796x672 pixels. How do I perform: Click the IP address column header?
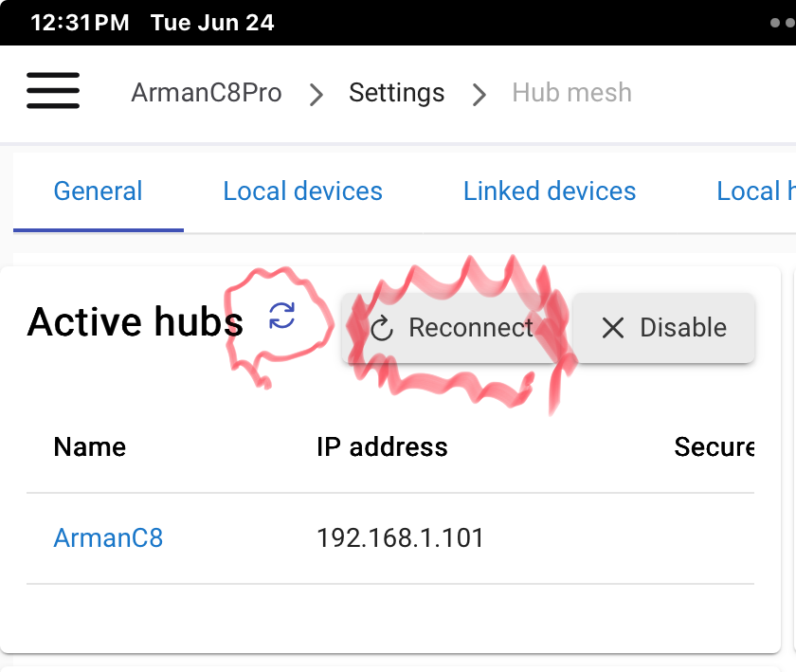click(x=383, y=446)
